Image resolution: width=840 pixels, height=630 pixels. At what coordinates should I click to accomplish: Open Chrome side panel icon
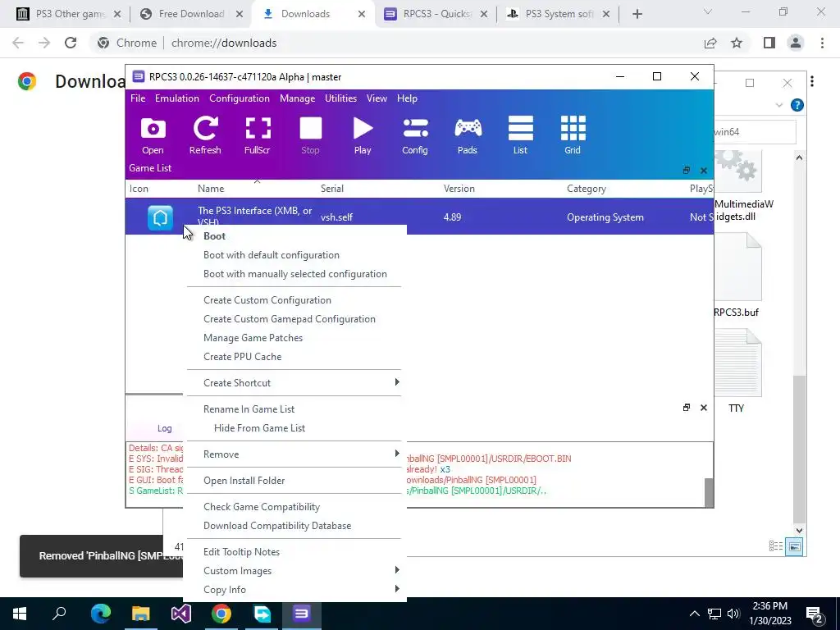click(769, 43)
